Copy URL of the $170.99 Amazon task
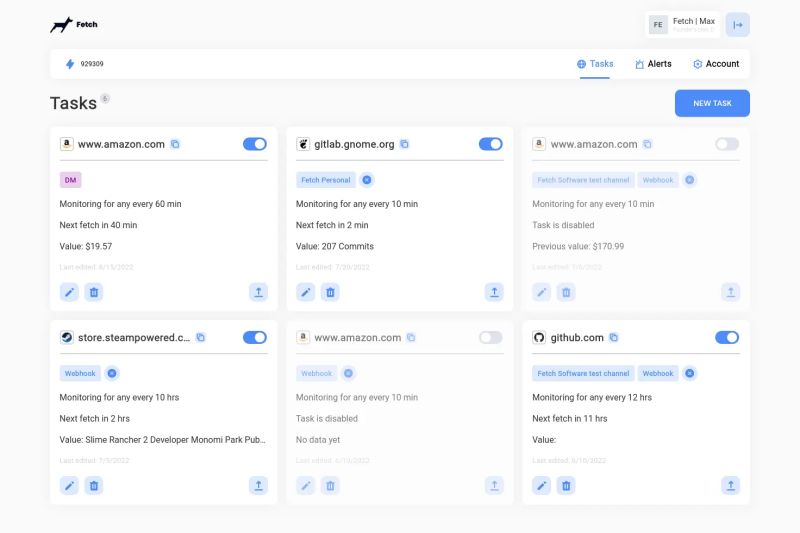 (647, 144)
